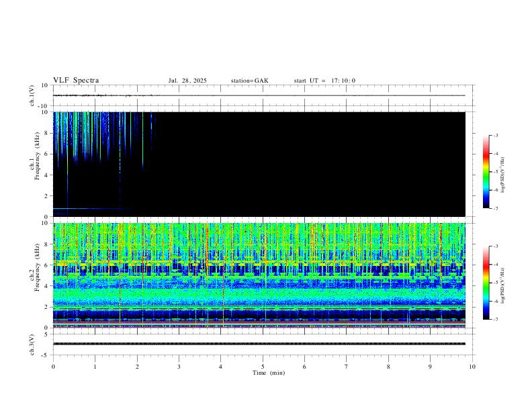532x411 pixels.
Task: Click the upper colorbar log(PSD) unit label
Action: pyautogui.click(x=503, y=175)
